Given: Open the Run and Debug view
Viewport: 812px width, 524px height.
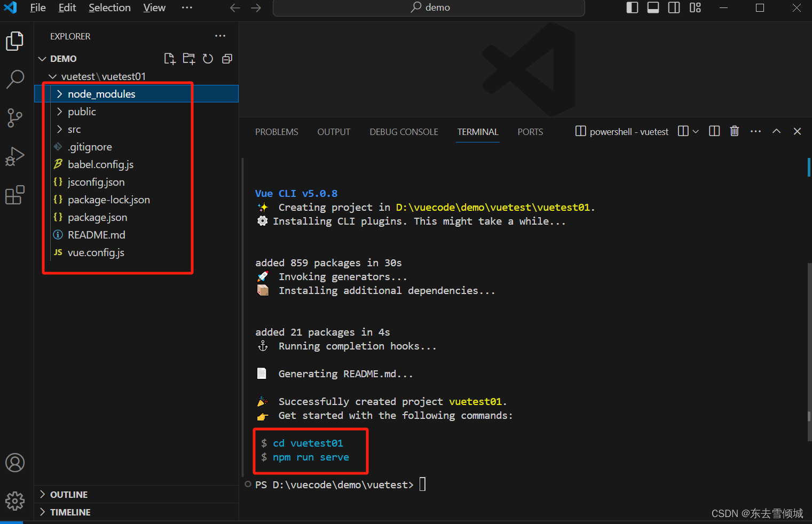Looking at the screenshot, I should 15,156.
